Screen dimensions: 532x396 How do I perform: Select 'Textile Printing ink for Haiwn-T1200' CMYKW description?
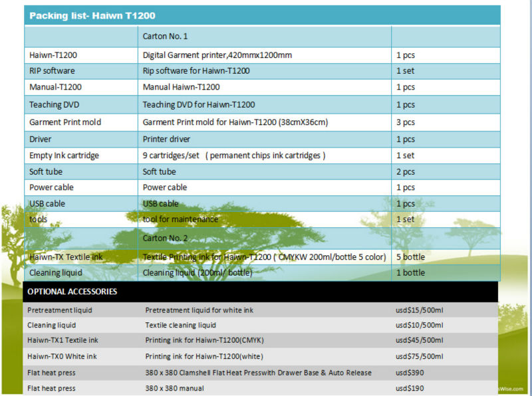coord(264,257)
